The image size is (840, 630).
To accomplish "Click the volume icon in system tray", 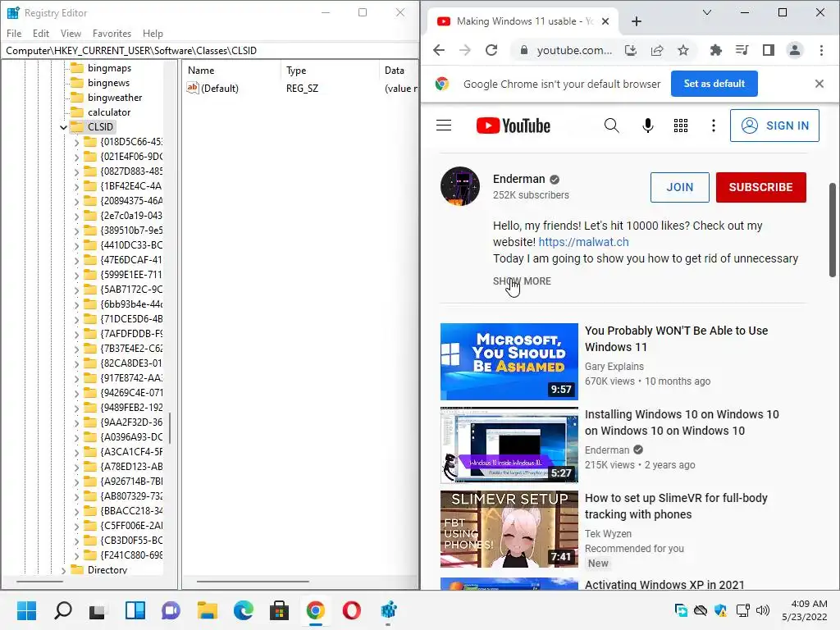I will 762,610.
